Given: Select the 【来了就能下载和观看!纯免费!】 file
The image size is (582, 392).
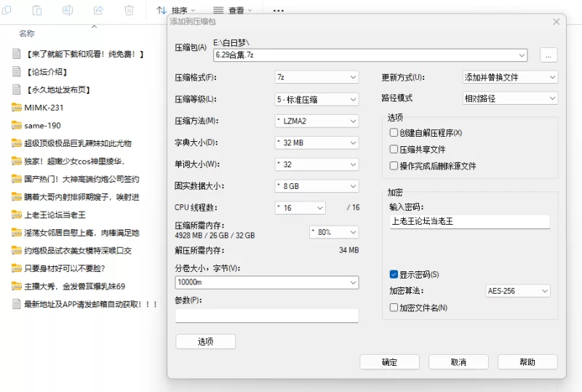Looking at the screenshot, I should click(79, 55).
